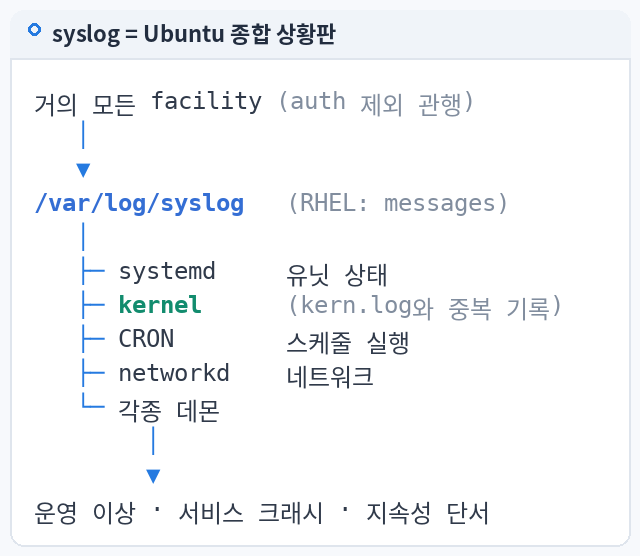Click the blue circle icon in header

34,30
